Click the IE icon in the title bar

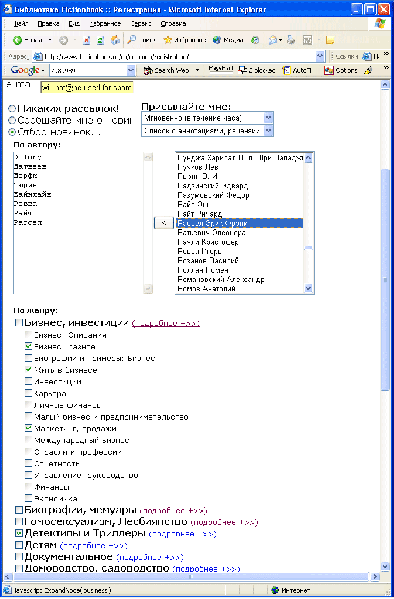[7, 9]
